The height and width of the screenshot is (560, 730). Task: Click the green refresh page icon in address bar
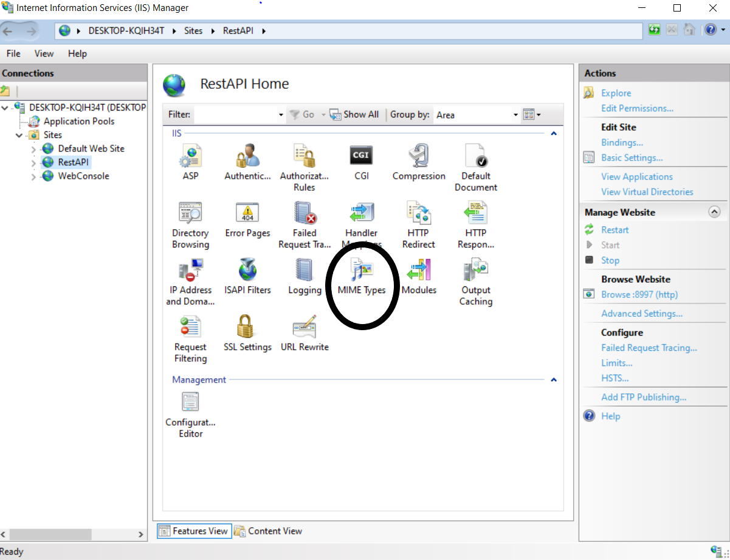(655, 30)
